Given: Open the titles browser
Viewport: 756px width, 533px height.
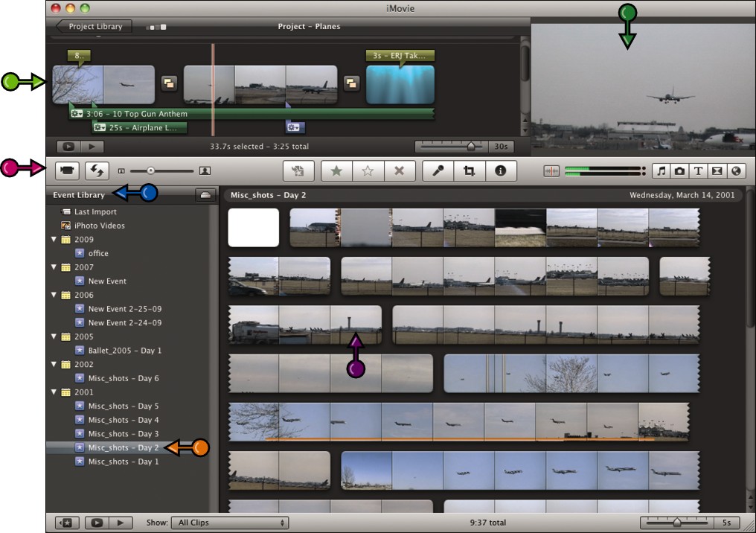Looking at the screenshot, I should [698, 170].
